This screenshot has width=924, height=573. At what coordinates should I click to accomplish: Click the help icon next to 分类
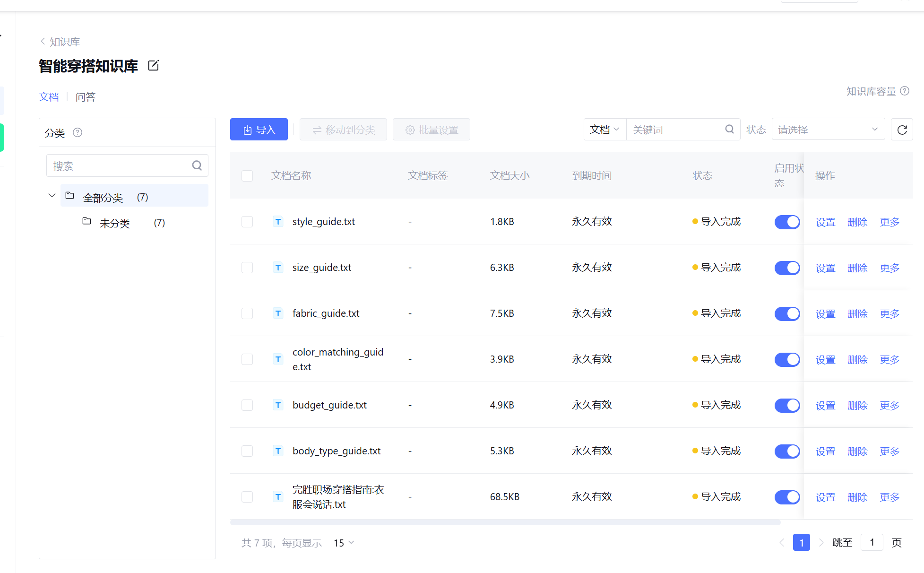78,132
